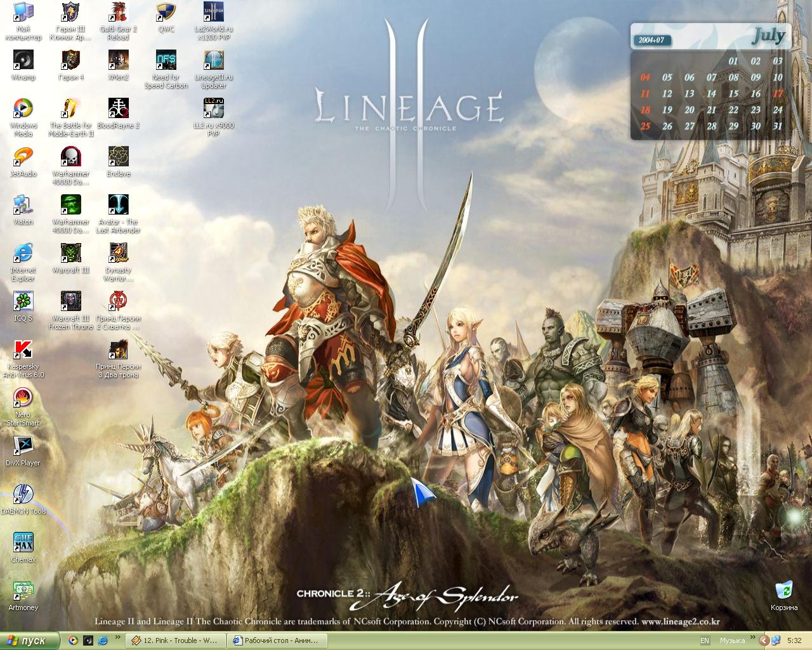
Task: Click the Принц Персии 2 Схватка shortcut
Action: click(118, 310)
